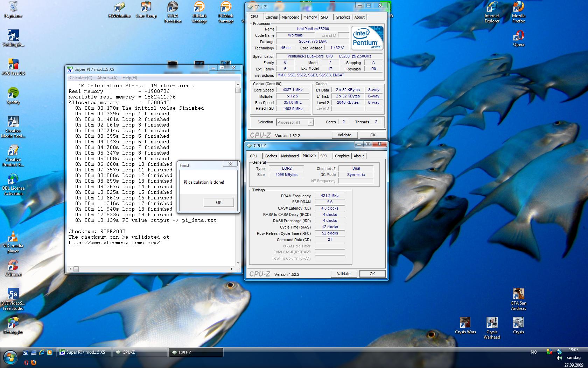Click the Checksum: 98EE283B line
The height and width of the screenshot is (368, 588).
click(x=97, y=231)
